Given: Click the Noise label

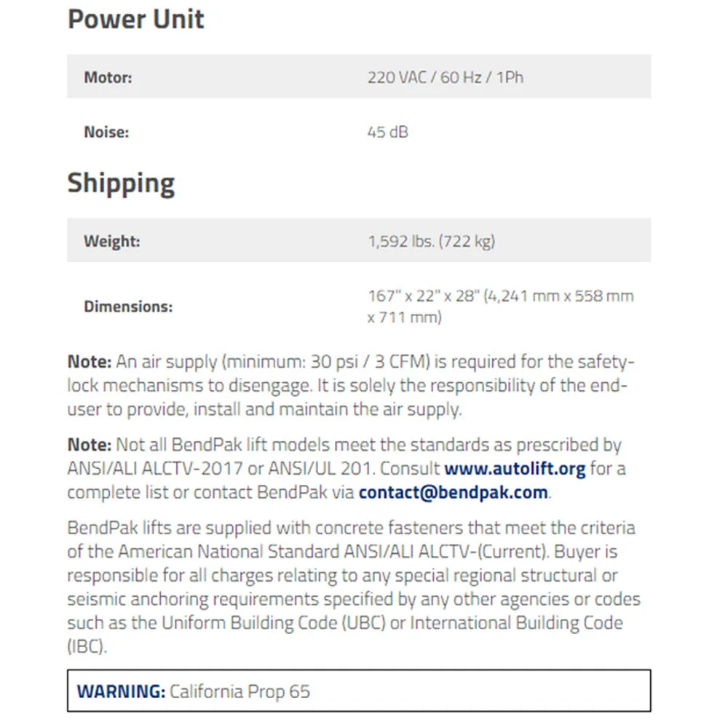Looking at the screenshot, I should point(106,132).
